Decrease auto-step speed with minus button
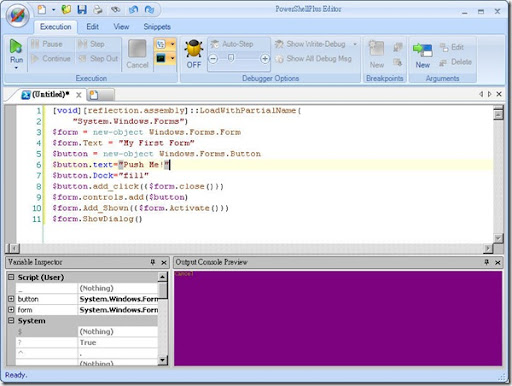Image resolution: width=512 pixels, height=386 pixels. tap(213, 59)
